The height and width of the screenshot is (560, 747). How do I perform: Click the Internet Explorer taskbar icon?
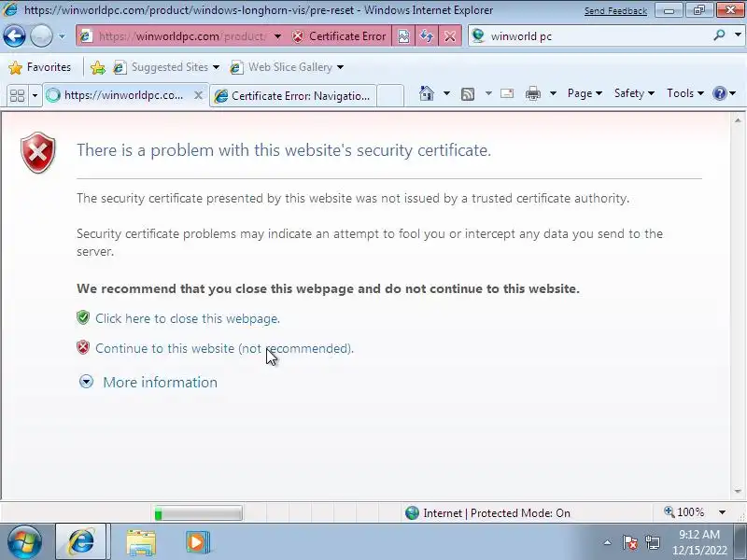(82, 542)
